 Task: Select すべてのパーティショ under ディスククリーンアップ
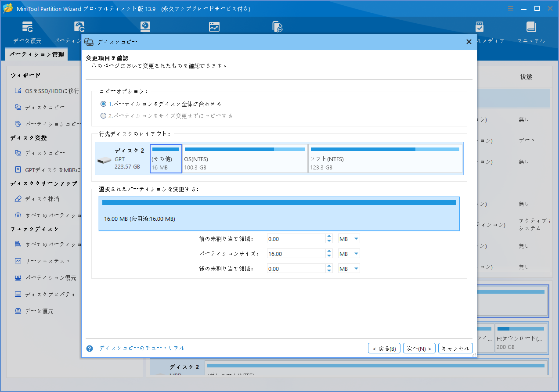(x=48, y=215)
